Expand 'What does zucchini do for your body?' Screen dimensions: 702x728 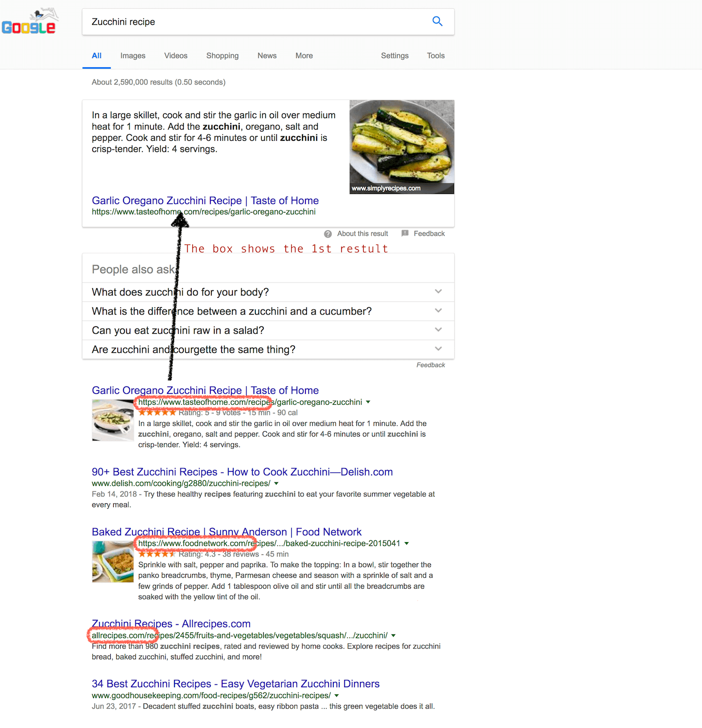[268, 292]
